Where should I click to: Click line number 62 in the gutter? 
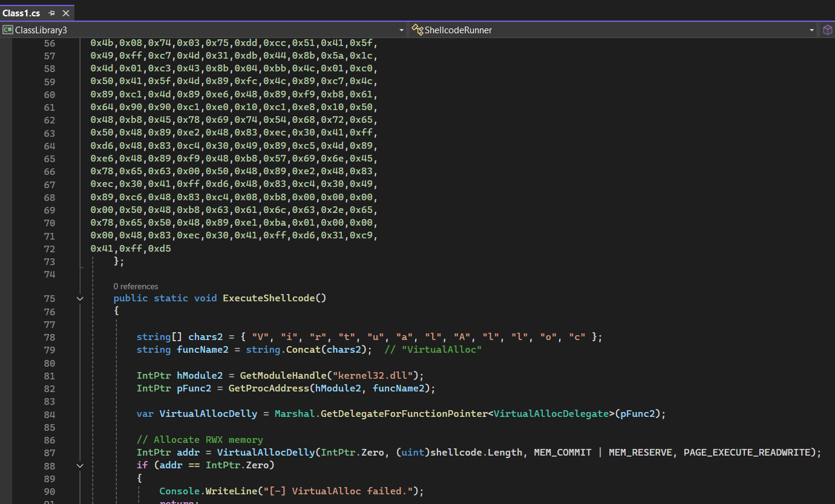coord(49,120)
